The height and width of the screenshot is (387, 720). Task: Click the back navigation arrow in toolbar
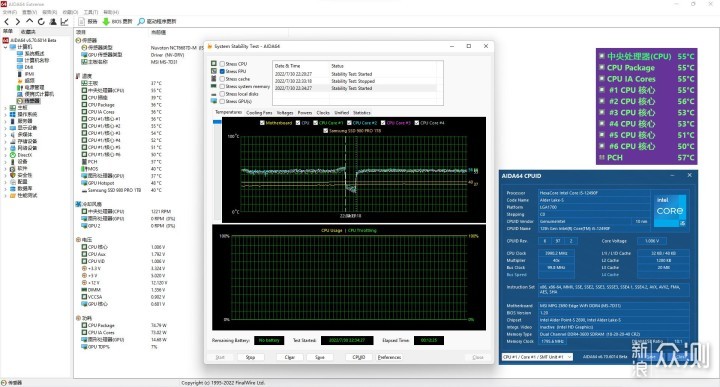pos(6,22)
